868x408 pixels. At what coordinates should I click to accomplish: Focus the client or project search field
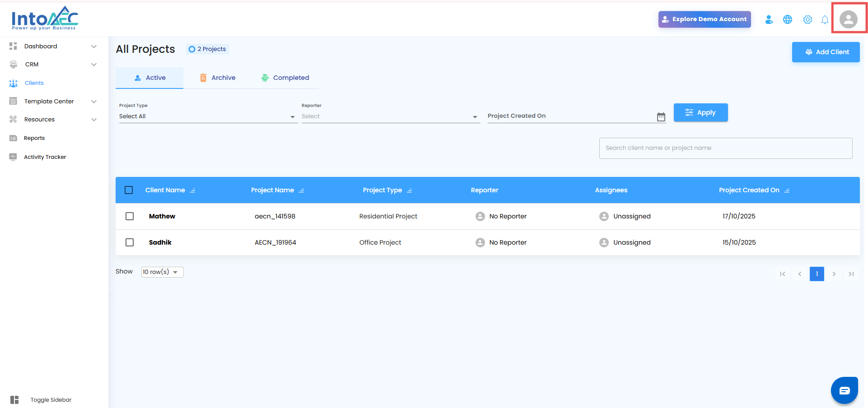(x=725, y=148)
